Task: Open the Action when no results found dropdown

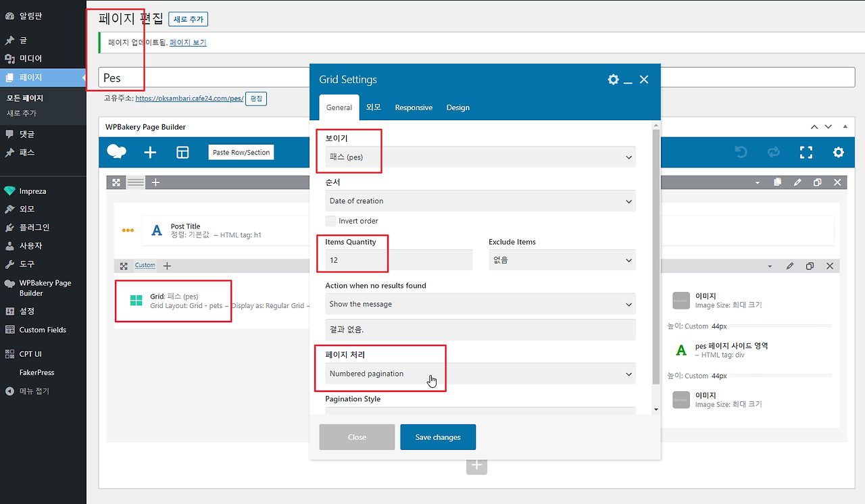Action: [480, 304]
